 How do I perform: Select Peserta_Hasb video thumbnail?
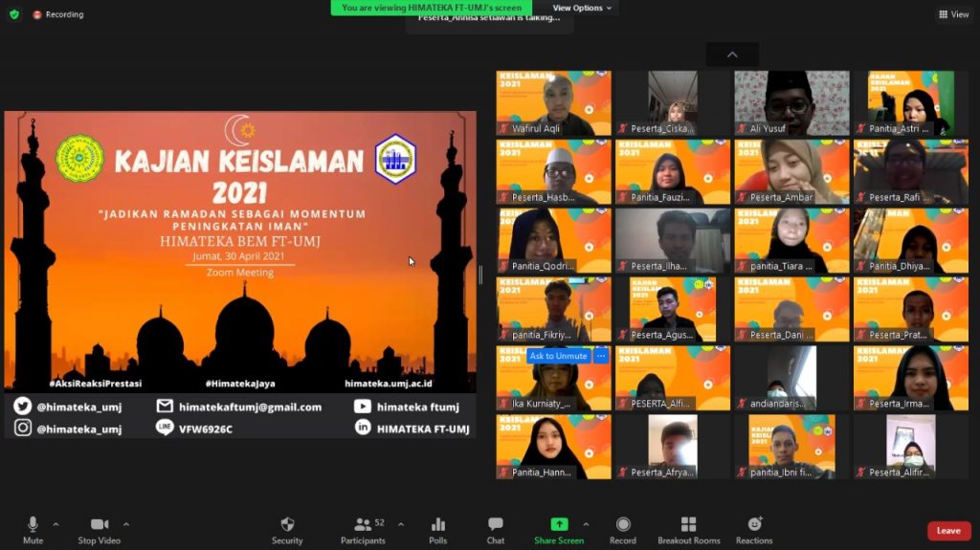pyautogui.click(x=554, y=171)
